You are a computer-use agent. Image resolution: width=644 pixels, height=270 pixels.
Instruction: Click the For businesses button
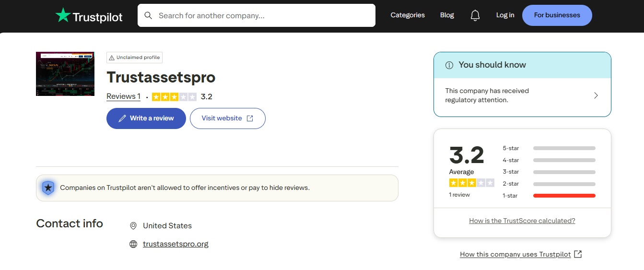coord(557,15)
